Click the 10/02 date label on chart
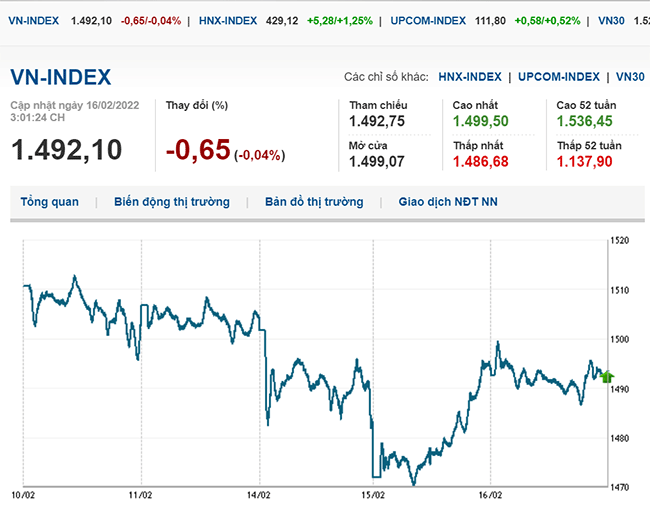650x512 pixels. pos(23,495)
